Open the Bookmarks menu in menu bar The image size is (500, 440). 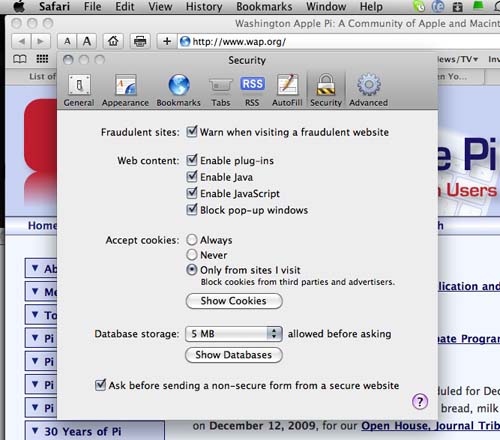pos(264,7)
